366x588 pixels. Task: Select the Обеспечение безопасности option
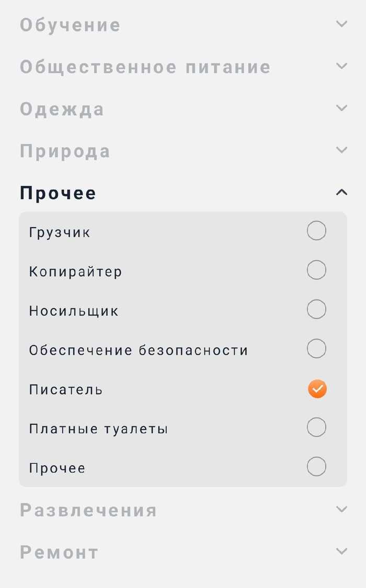[x=316, y=348]
